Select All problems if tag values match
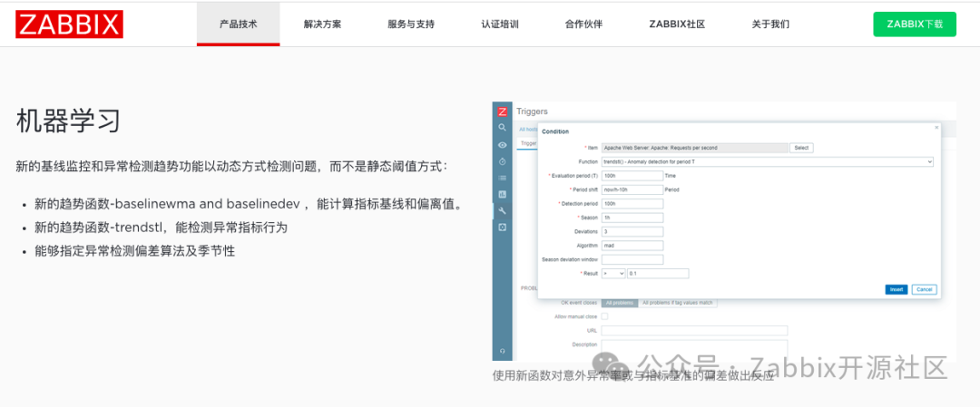Viewport: 980px width, 407px height. [678, 303]
